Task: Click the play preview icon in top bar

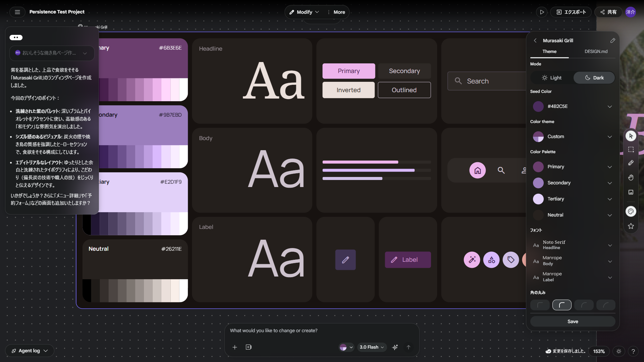Action: 542,12
